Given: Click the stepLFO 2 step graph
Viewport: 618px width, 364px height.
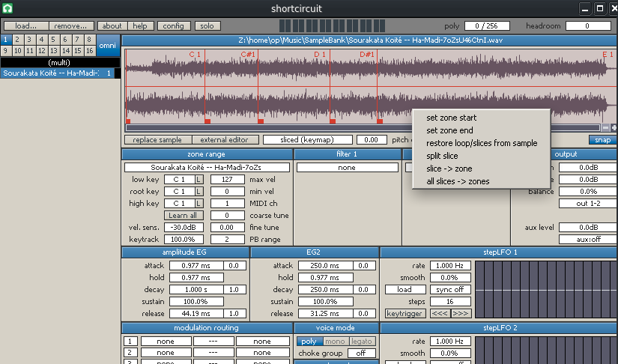Looking at the screenshot, I should 546,351.
